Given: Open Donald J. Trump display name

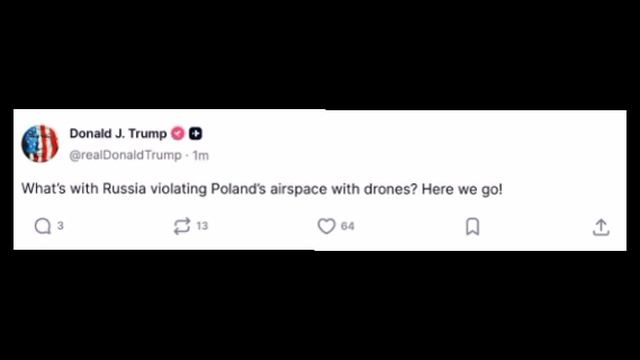Looking at the screenshot, I should [x=118, y=133].
